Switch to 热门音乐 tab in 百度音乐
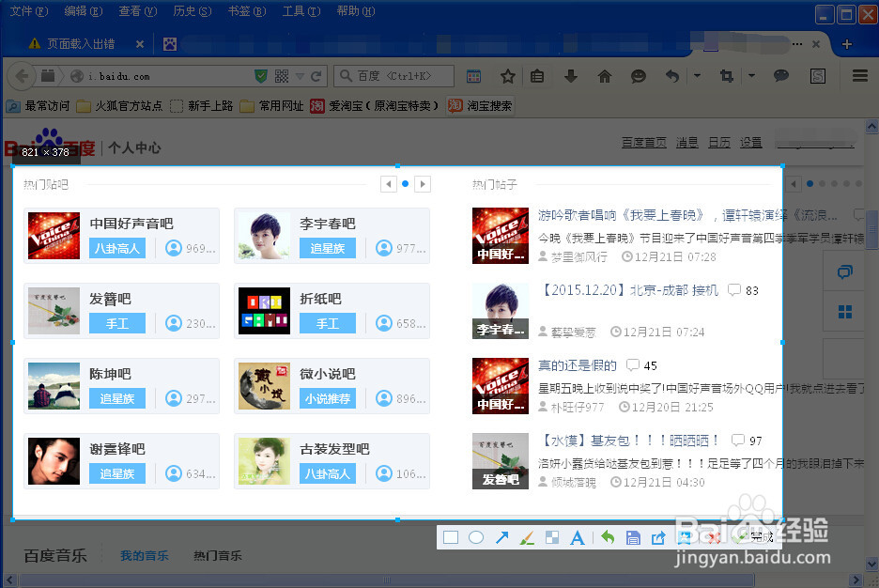Screen dimensions: 879x588 (218, 555)
